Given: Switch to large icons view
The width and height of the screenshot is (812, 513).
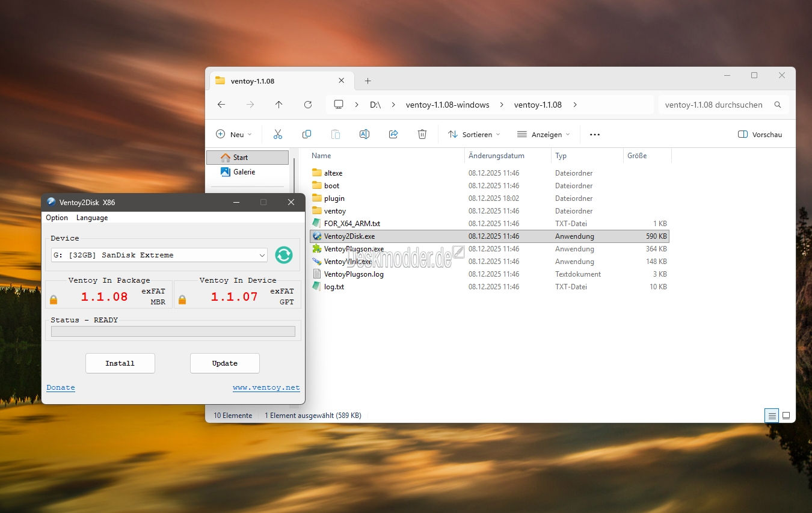Looking at the screenshot, I should click(786, 416).
